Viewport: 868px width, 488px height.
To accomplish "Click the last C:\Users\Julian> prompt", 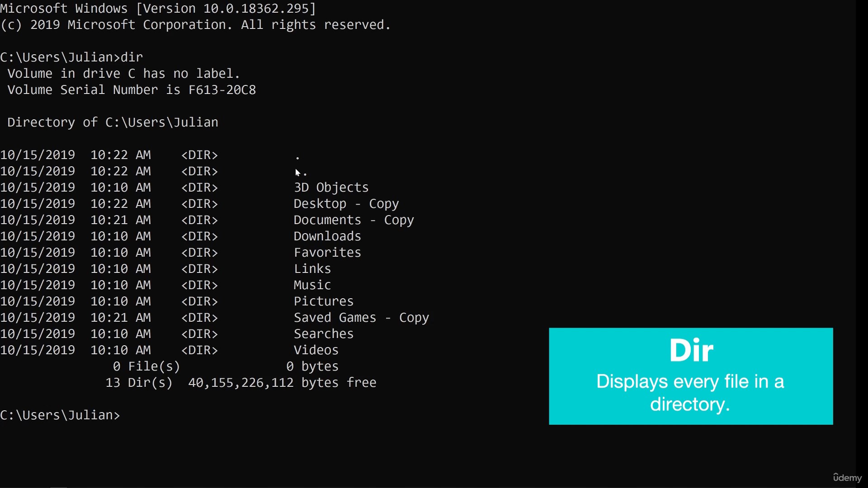I will click(x=60, y=415).
